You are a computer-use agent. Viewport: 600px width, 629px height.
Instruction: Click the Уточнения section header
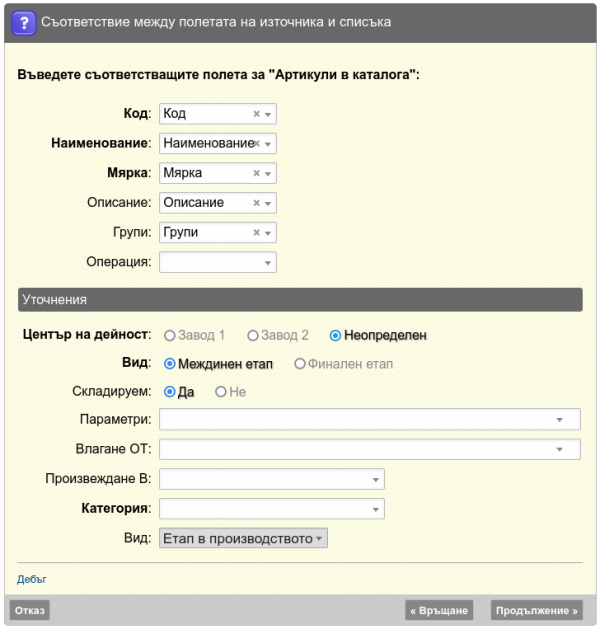coord(300,300)
